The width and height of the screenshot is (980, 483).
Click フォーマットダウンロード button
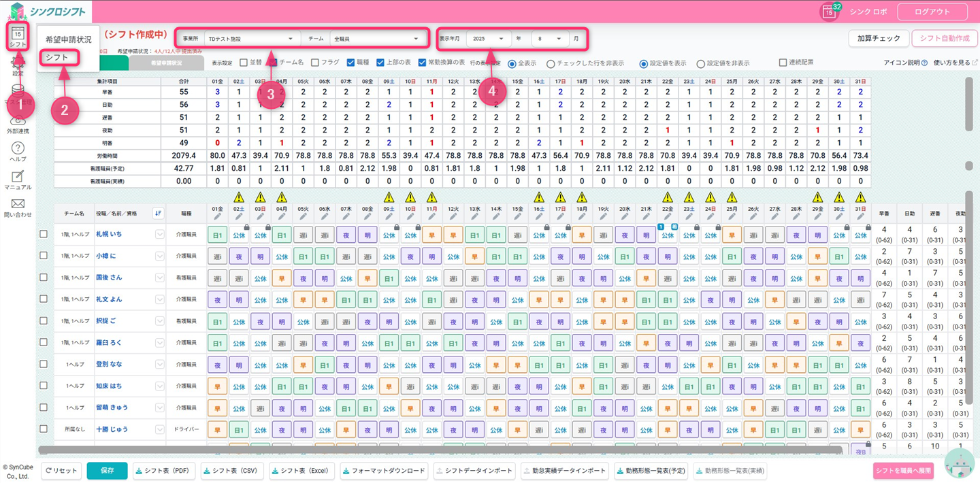point(385,470)
